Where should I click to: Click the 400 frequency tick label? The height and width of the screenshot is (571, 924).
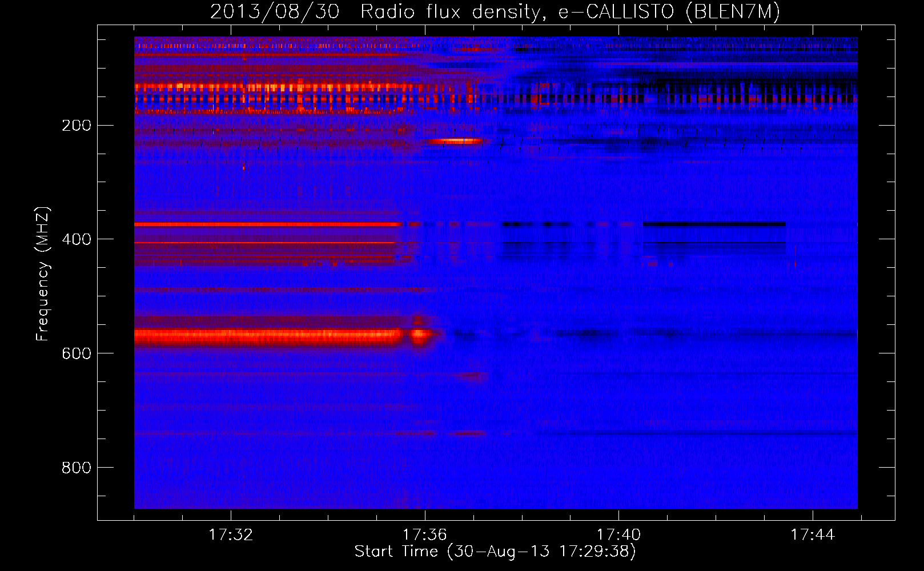pyautogui.click(x=77, y=239)
